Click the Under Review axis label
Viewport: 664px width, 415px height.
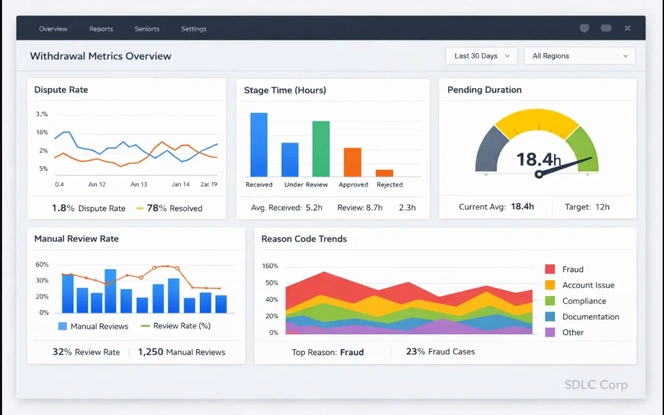(306, 185)
